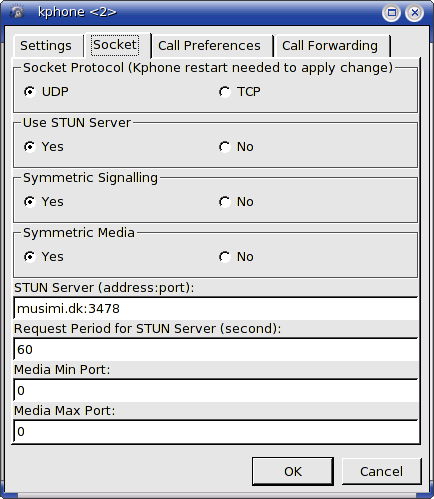Click the 'Symmetric Media' group title
The image size is (434, 499).
coord(79,233)
